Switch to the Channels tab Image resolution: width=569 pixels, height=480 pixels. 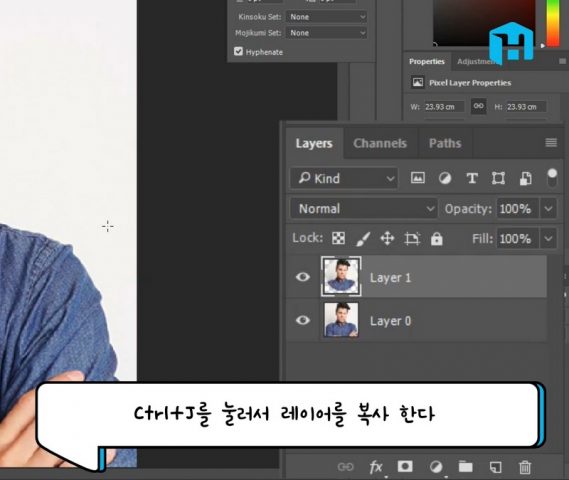(380, 143)
